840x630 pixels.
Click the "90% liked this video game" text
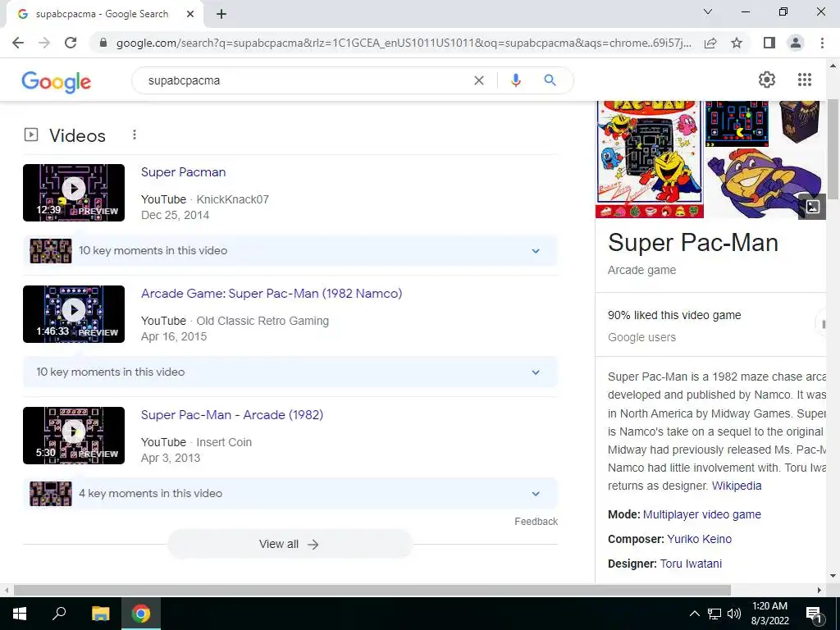coord(674,315)
